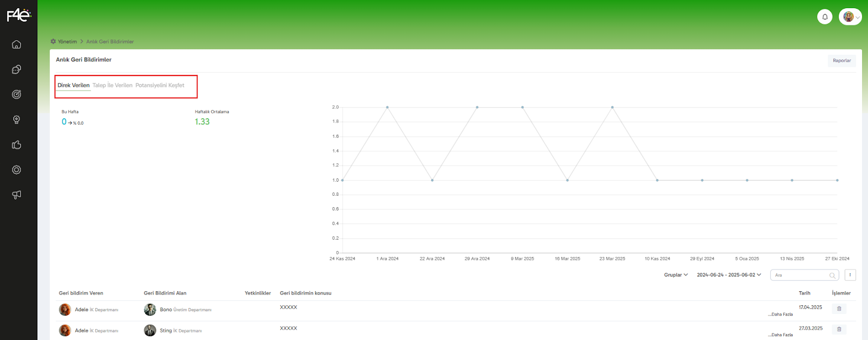Select the award badge sidebar icon
The width and height of the screenshot is (868, 340).
point(17,120)
